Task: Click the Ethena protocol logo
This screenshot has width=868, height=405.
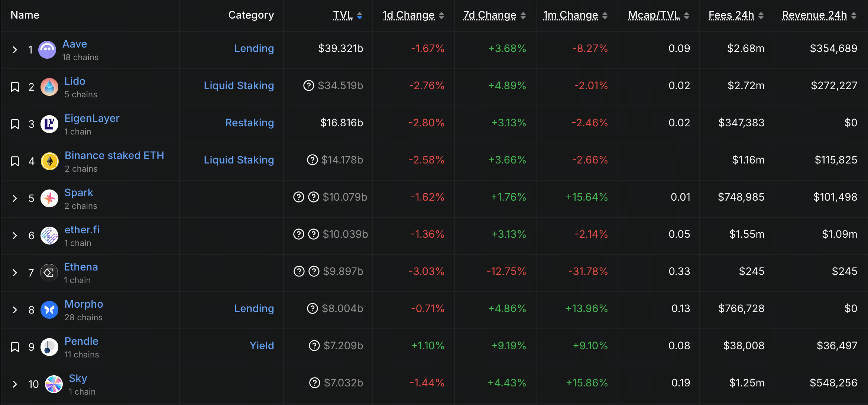Action: 49,273
